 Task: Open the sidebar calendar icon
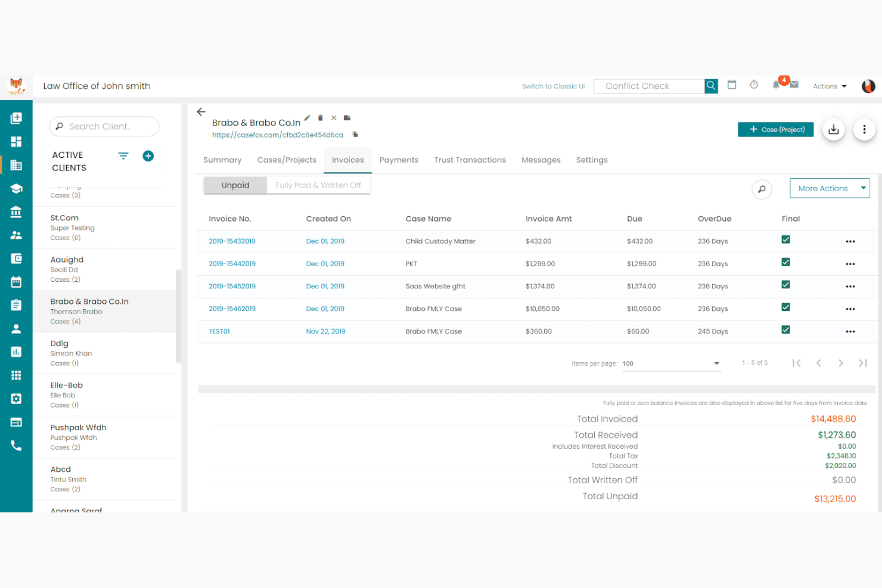tap(16, 282)
